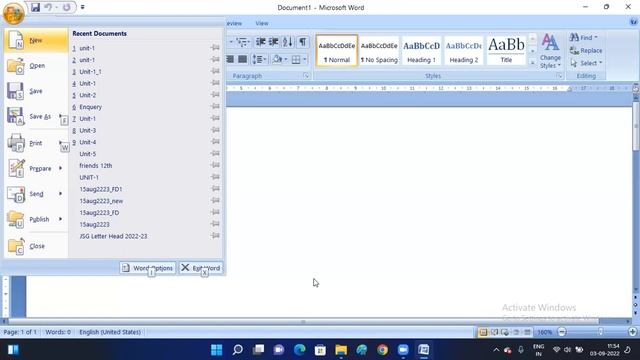This screenshot has width=640, height=360.
Task: Toggle the ruler icon above the scrollbar
Action: tap(636, 88)
